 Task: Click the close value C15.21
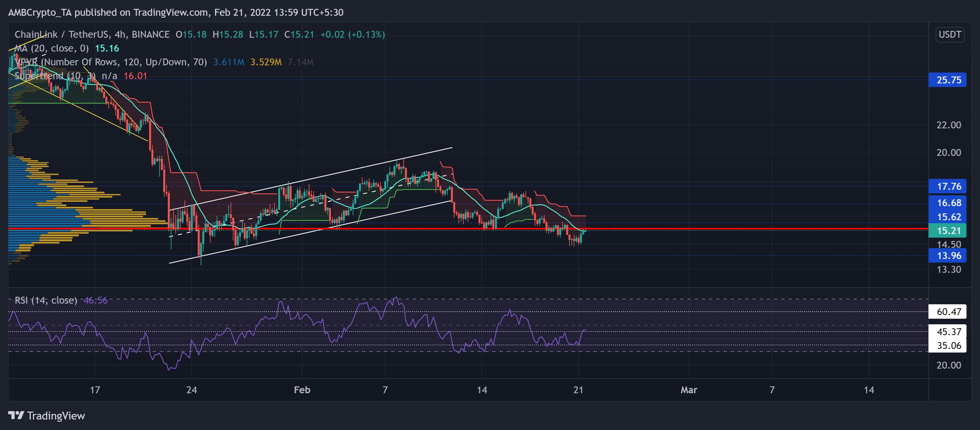pyautogui.click(x=300, y=34)
